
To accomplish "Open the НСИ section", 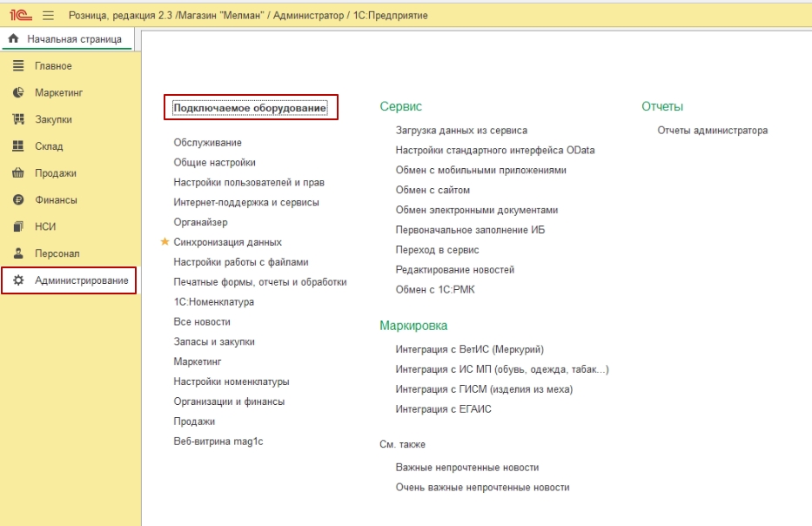I will click(x=45, y=227).
